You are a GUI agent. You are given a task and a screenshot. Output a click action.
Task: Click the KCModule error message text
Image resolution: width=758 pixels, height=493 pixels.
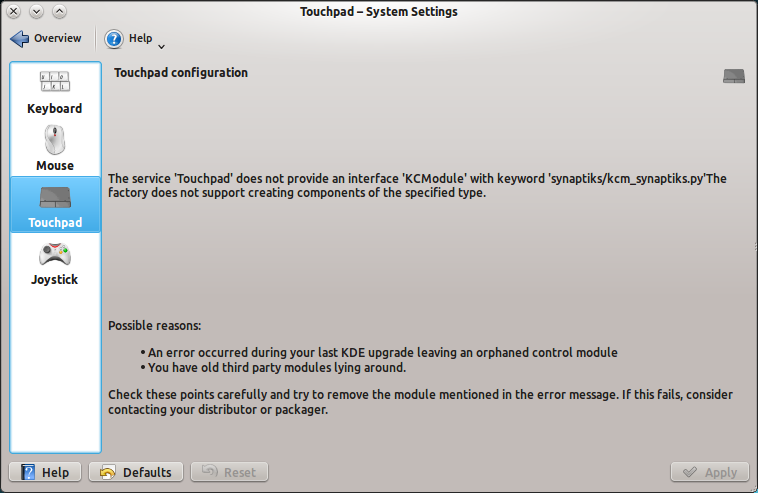(x=417, y=186)
